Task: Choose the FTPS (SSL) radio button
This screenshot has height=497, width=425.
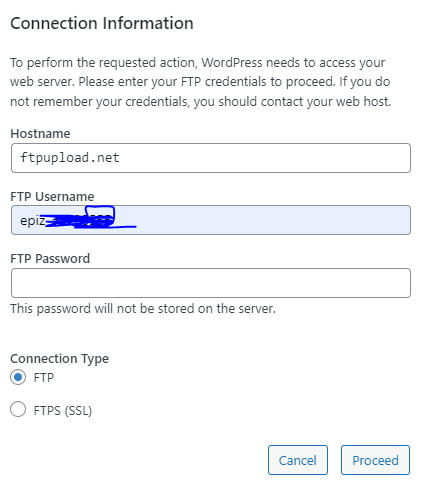Action: coord(18,409)
